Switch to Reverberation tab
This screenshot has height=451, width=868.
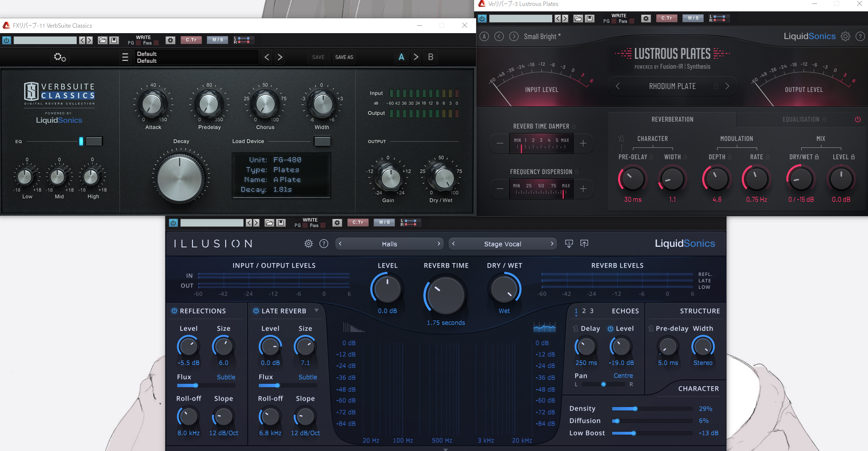click(672, 119)
